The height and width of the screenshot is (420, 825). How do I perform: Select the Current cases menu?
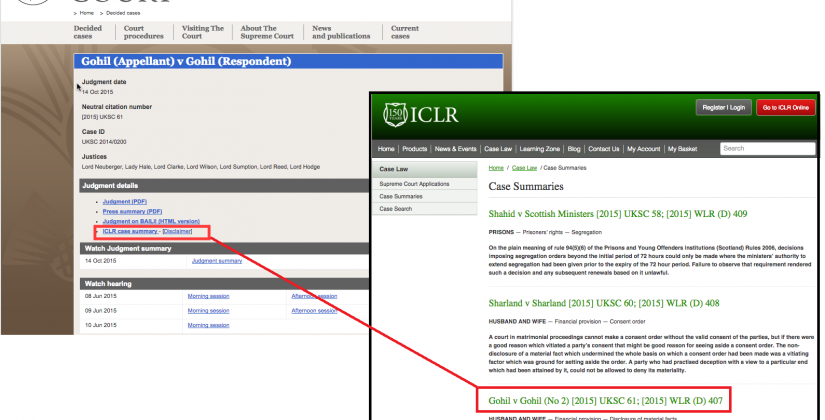coord(405,33)
